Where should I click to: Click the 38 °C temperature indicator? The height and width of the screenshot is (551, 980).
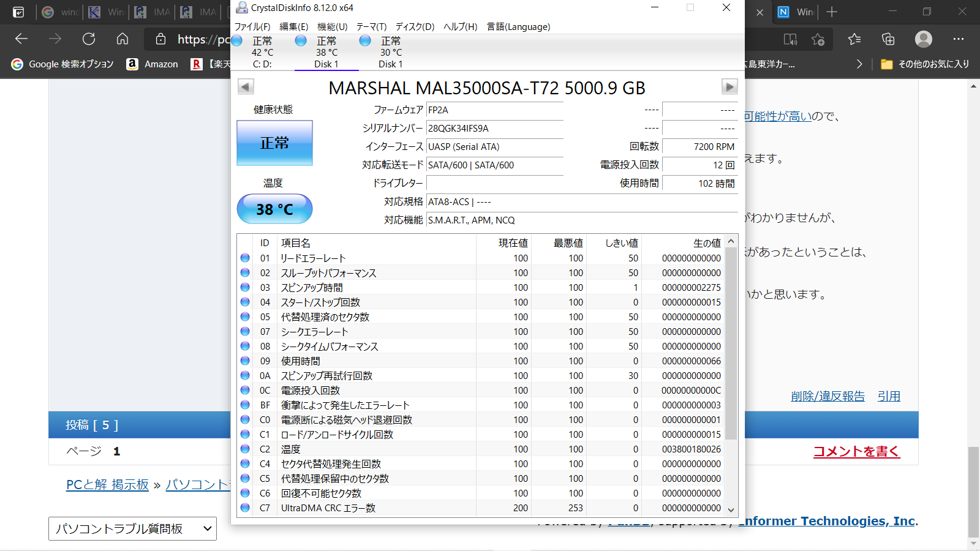pyautogui.click(x=274, y=209)
